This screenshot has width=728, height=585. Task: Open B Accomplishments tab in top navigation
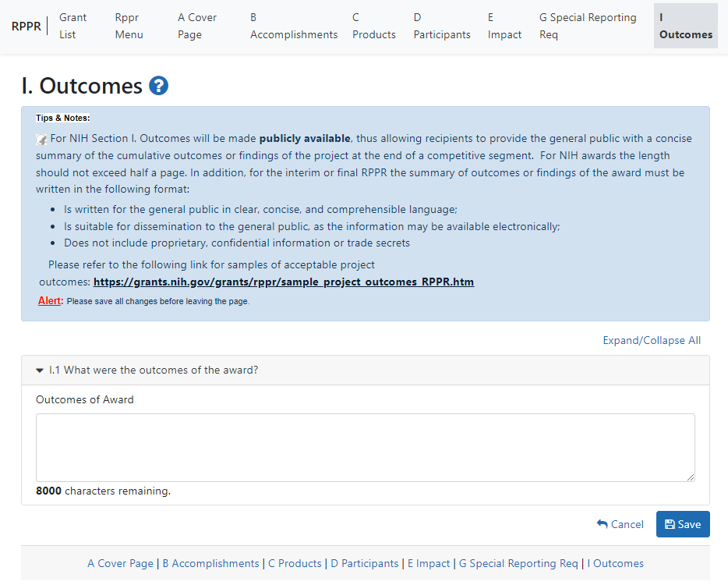tap(293, 26)
